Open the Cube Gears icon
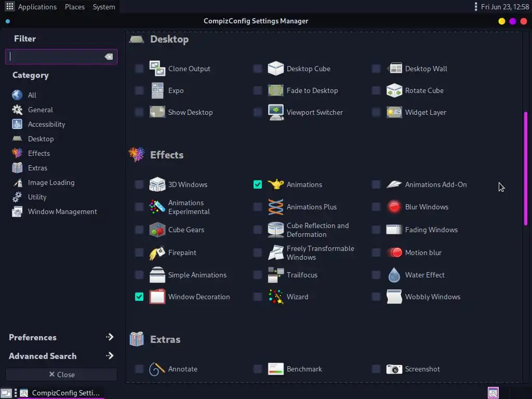The width and height of the screenshot is (532, 399). (157, 230)
